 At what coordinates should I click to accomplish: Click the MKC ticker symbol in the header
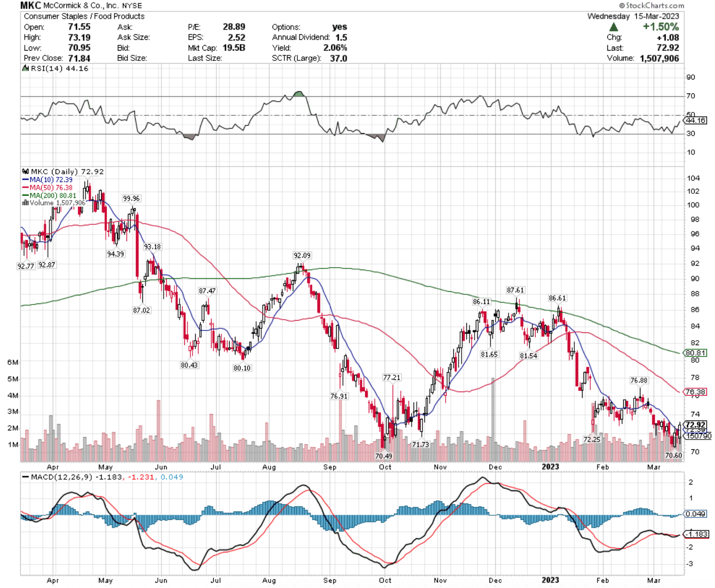pyautogui.click(x=31, y=5)
